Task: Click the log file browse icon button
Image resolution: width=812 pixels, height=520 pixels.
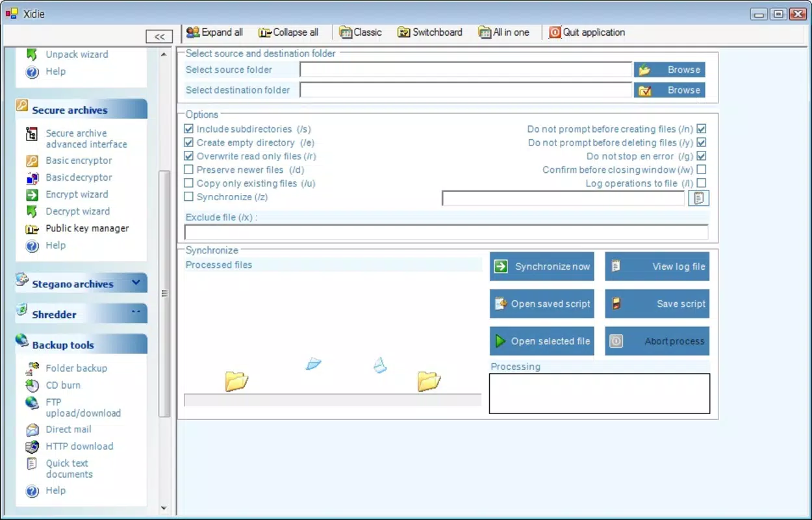Action: point(698,198)
